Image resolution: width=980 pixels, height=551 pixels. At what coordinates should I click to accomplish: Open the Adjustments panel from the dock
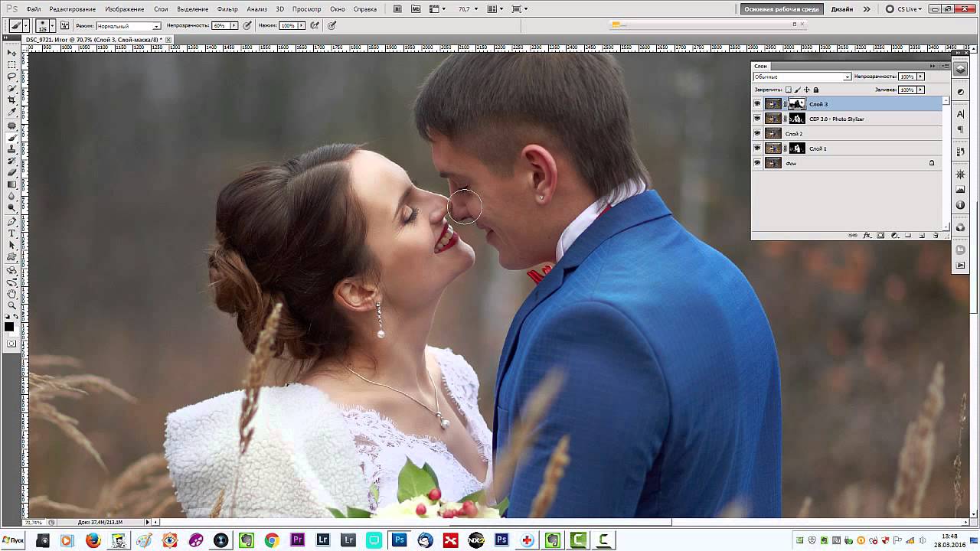tap(961, 92)
